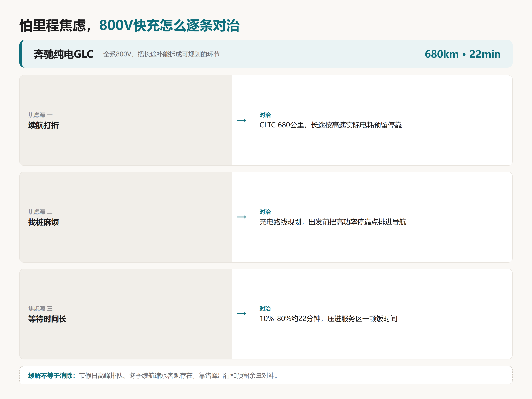Click the arrow in the '等待时间长' row
Screen dimensions: 532x399
(x=241, y=314)
